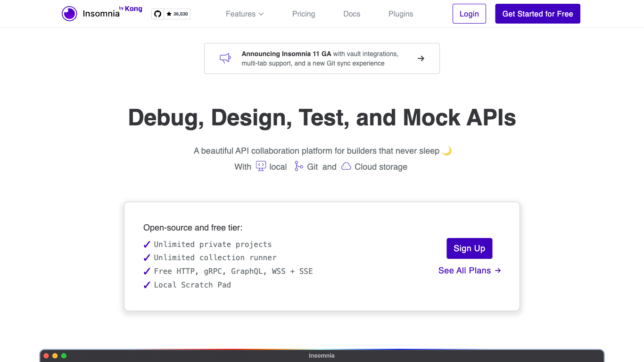
Task: Click the 'Debug, Design, Test, and Mock APIs' heading
Action: click(322, 117)
